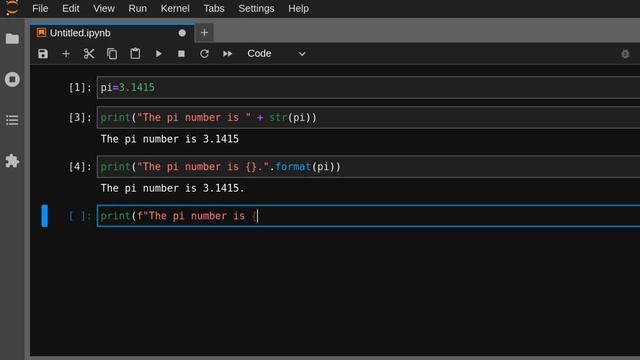Viewport: 640px width, 360px height.
Task: Click into the pi=3.1415 cell
Action: [368, 87]
